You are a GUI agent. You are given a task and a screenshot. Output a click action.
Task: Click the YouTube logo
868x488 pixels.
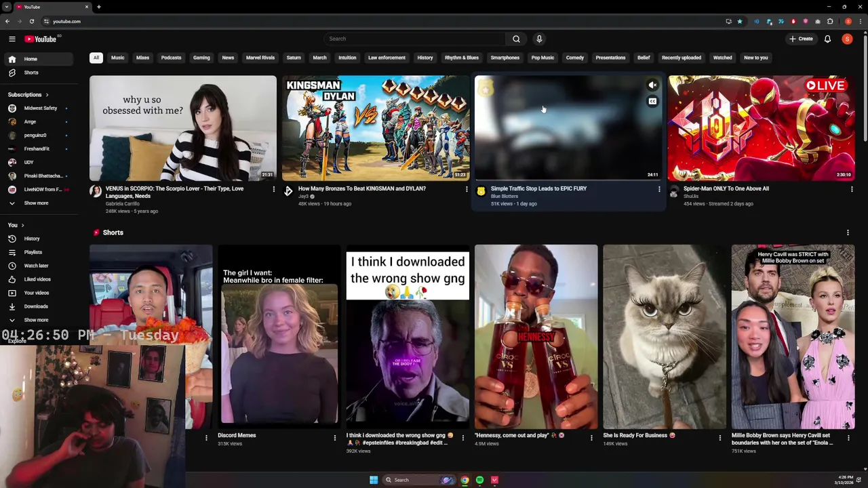[41, 39]
